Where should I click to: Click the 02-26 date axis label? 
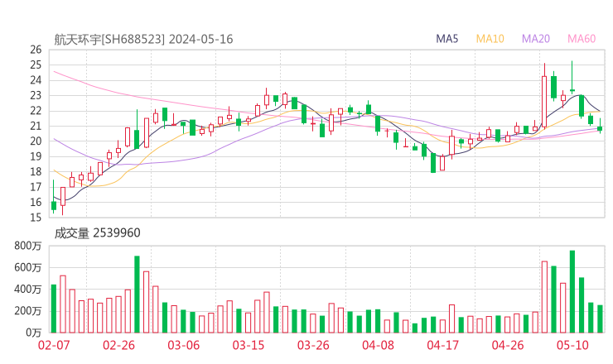(x=118, y=345)
